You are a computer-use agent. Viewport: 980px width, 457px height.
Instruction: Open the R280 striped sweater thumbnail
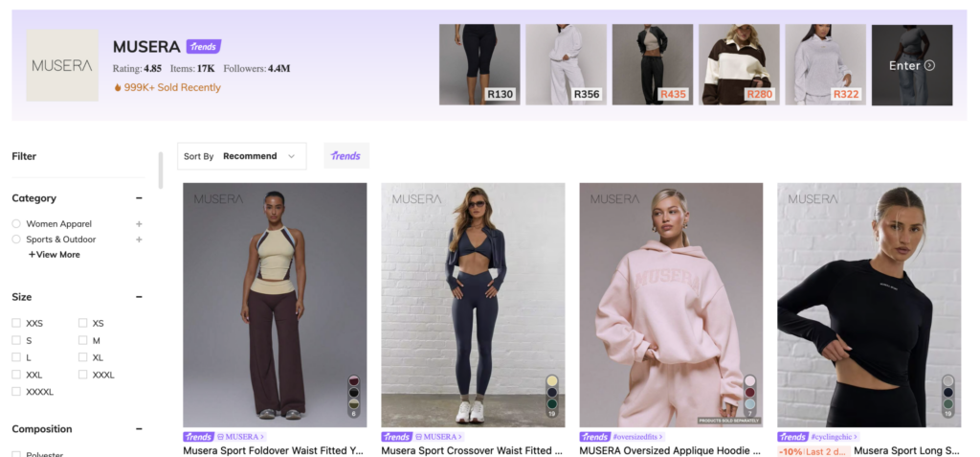tap(739, 64)
